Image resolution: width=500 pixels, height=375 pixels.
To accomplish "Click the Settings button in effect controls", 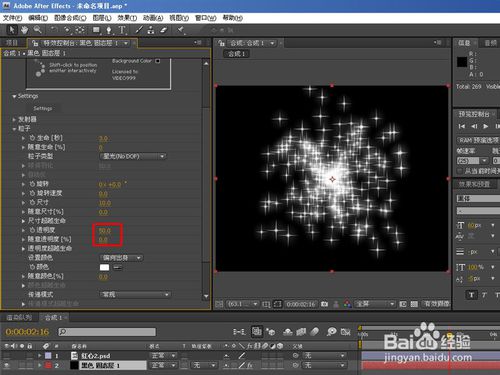I will [x=43, y=108].
